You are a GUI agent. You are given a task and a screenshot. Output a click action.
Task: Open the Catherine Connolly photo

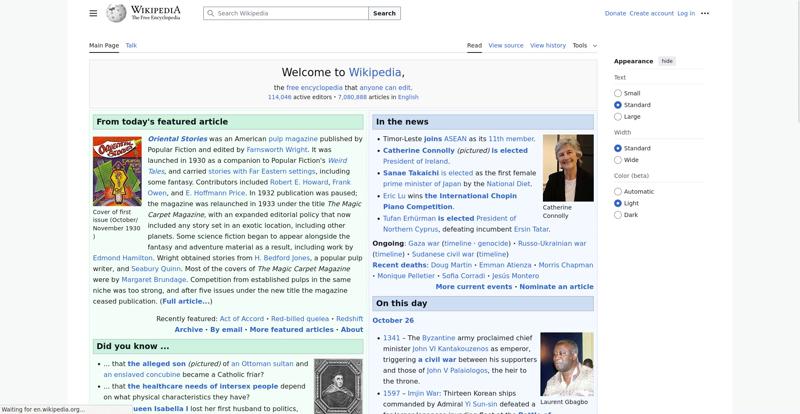pyautogui.click(x=567, y=167)
